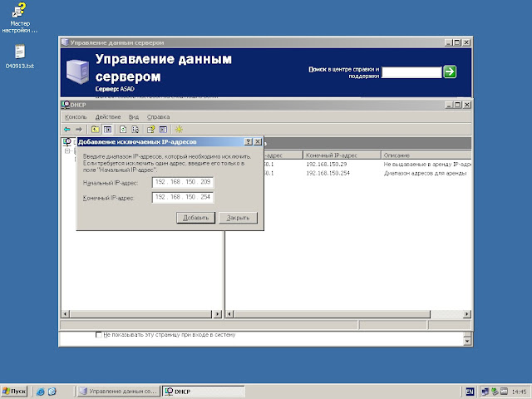
Task: Click the green arrow search button
Action: pyautogui.click(x=450, y=72)
